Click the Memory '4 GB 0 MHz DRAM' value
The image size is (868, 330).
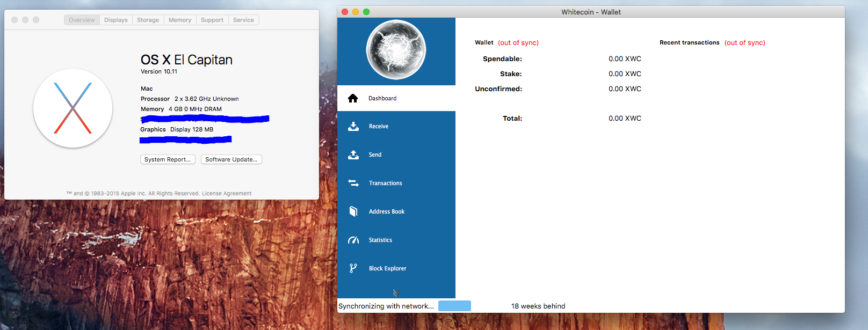tap(195, 109)
